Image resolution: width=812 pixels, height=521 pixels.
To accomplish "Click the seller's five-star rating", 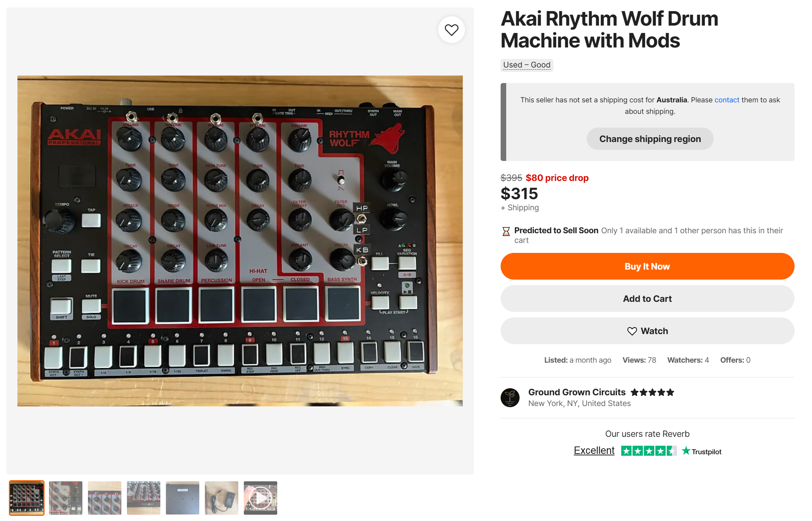I will pos(652,392).
